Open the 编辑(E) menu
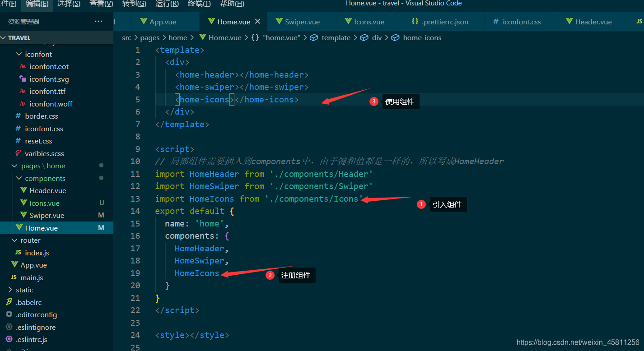Viewport: 644px width, 351px height. click(x=37, y=4)
